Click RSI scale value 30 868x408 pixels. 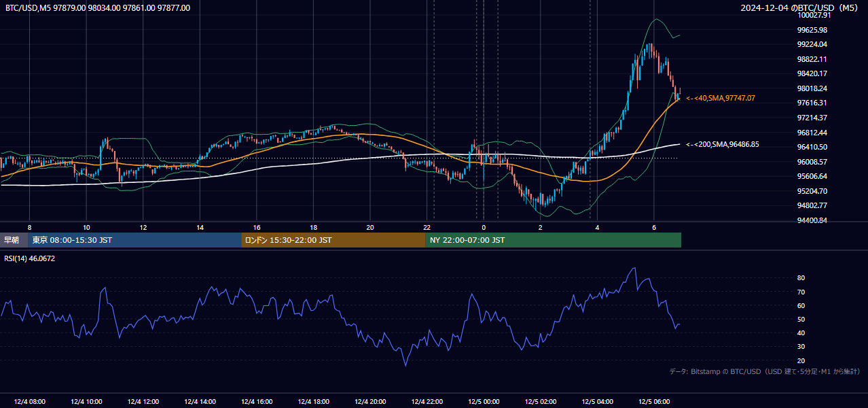(801, 347)
